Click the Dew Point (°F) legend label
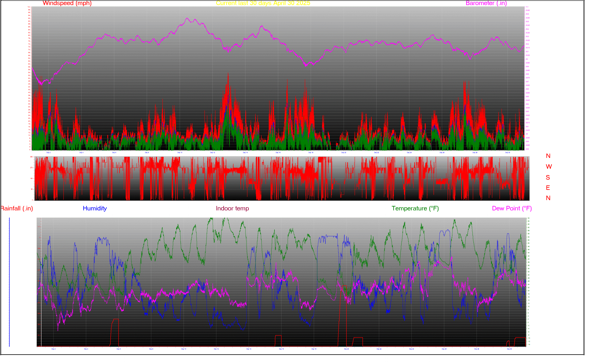The width and height of the screenshot is (596, 364). 512,208
